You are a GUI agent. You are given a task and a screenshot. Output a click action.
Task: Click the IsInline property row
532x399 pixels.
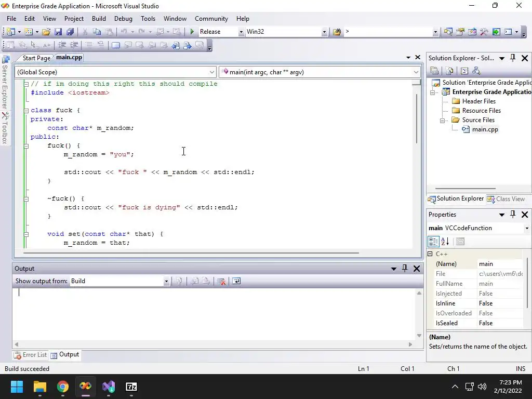[x=478, y=303]
